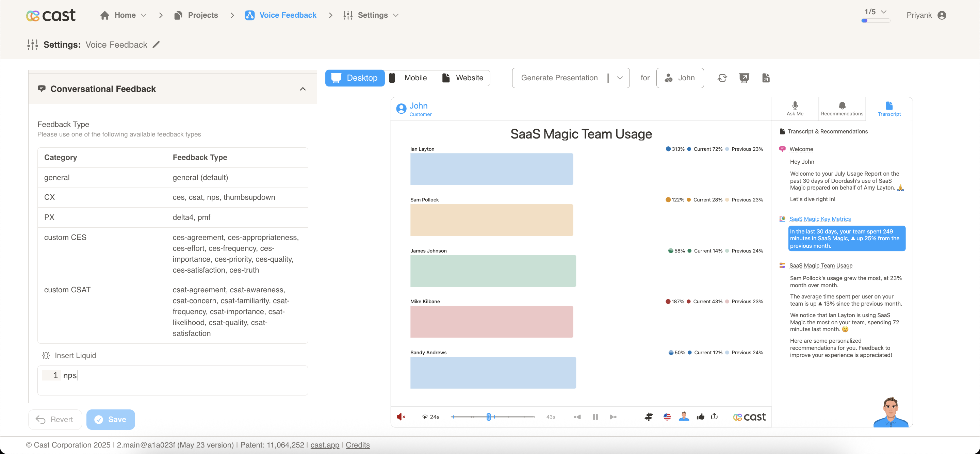Viewport: 980px width, 454px height.
Task: Click the refresh presentation icon
Action: [722, 78]
